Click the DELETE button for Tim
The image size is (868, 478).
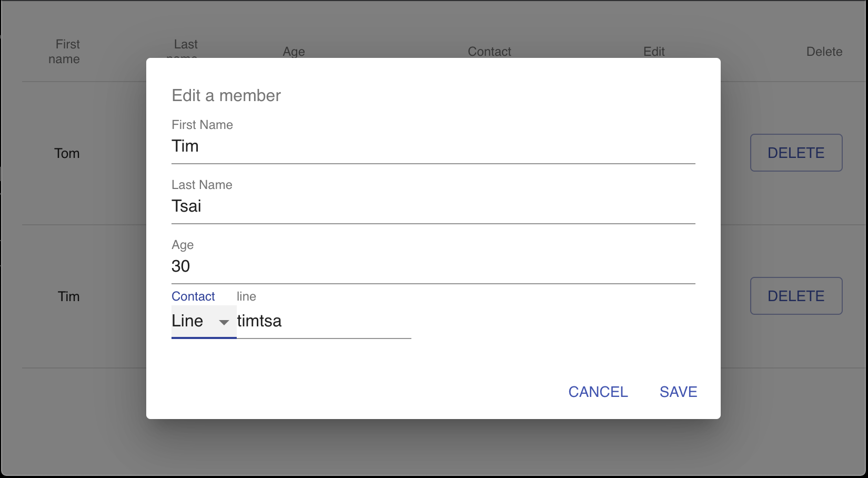[x=796, y=296]
